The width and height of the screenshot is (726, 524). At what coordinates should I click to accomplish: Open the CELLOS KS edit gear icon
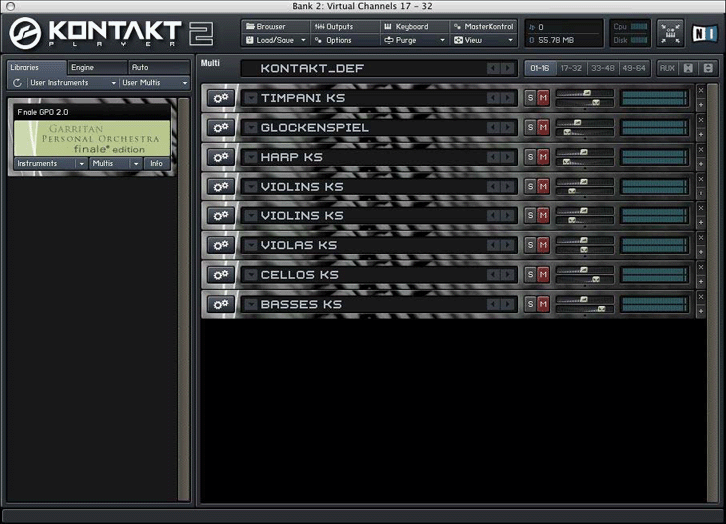220,275
